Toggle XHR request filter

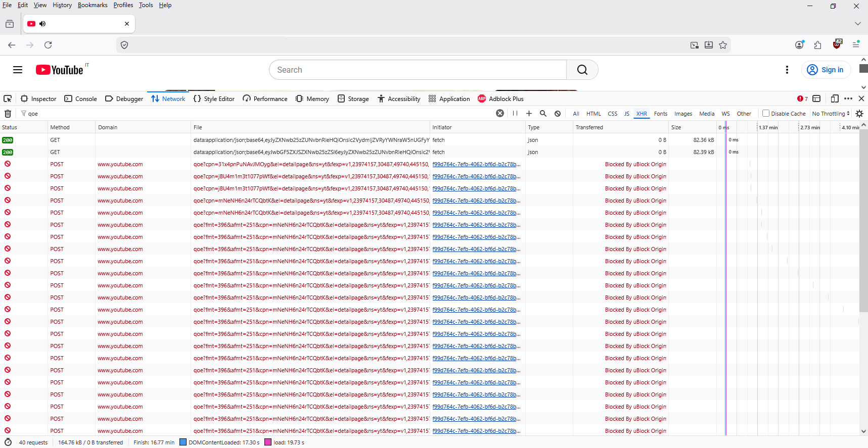coord(642,114)
